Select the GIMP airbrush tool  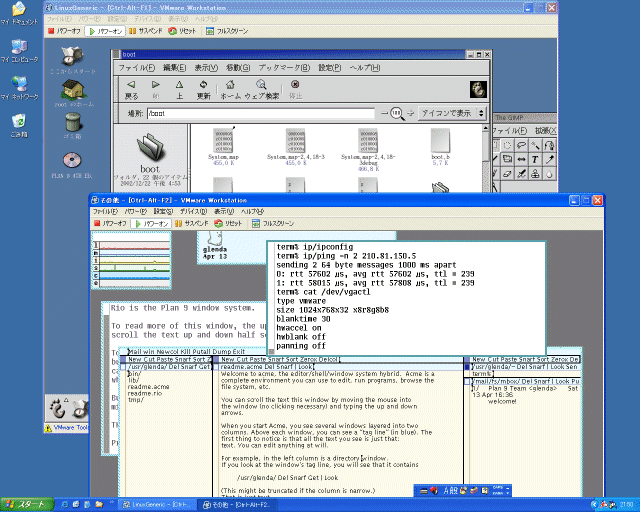click(x=521, y=174)
